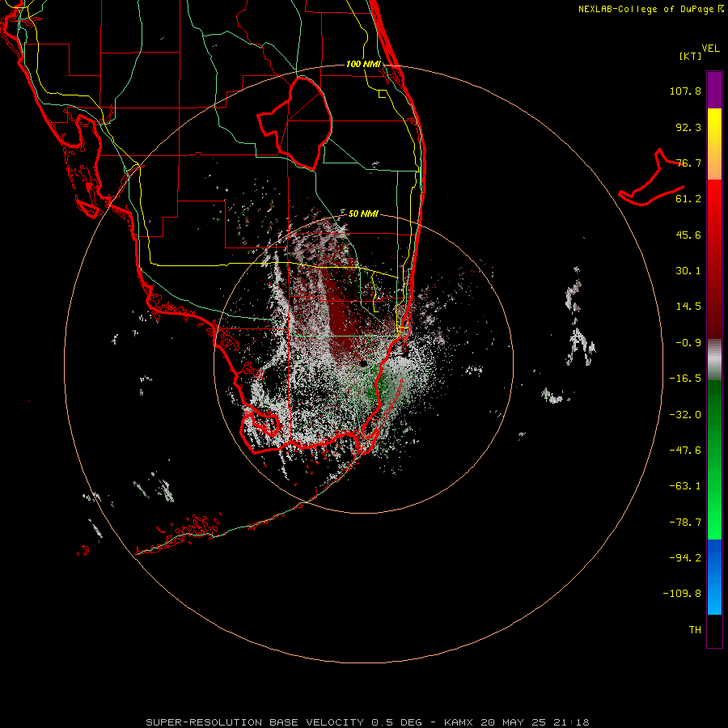The image size is (728, 728).
Task: Click the 107.8 legend value
Action: click(685, 91)
